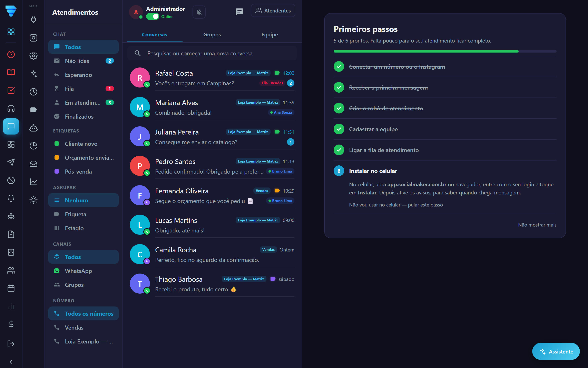Select WhatsApp channel filter

pos(83,271)
